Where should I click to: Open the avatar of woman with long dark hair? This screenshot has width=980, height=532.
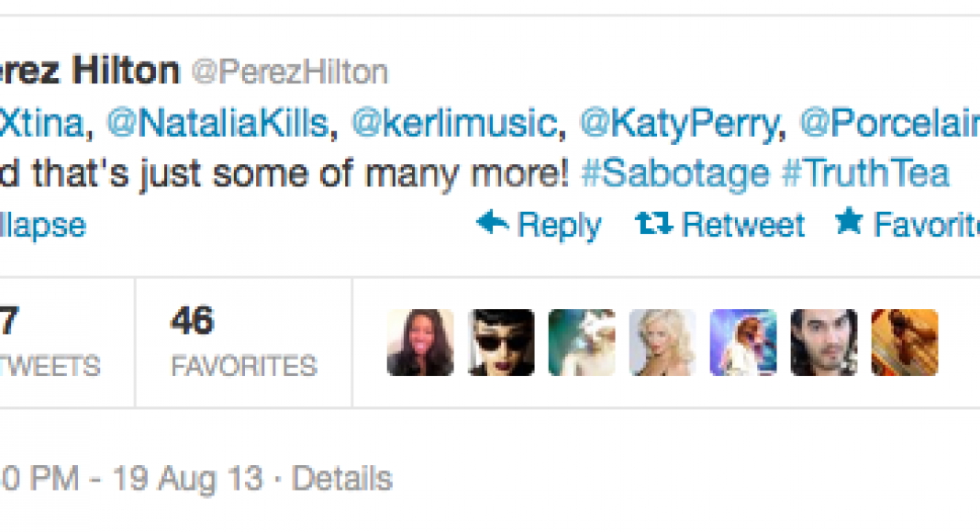tap(420, 342)
